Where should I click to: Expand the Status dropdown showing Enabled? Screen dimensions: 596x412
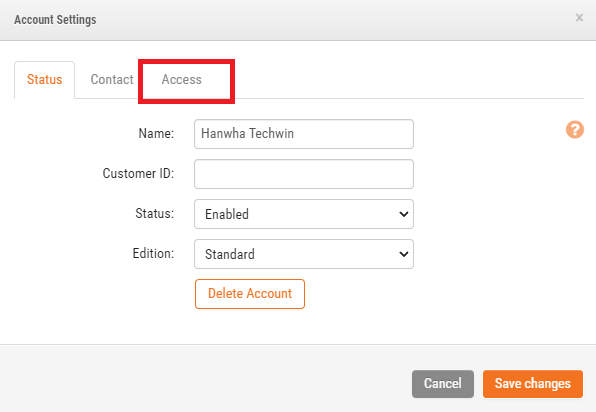(304, 214)
